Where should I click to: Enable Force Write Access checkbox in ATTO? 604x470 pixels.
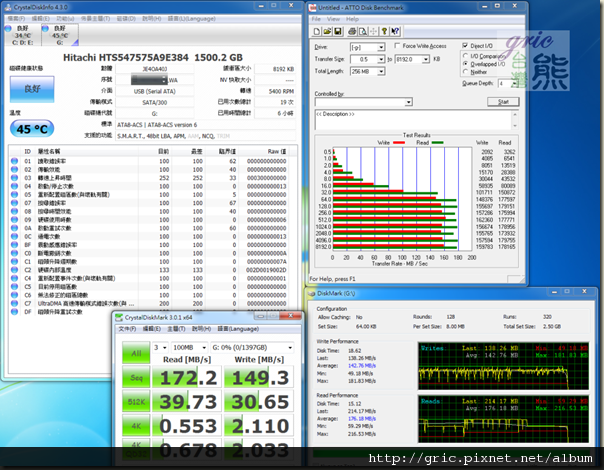point(397,45)
